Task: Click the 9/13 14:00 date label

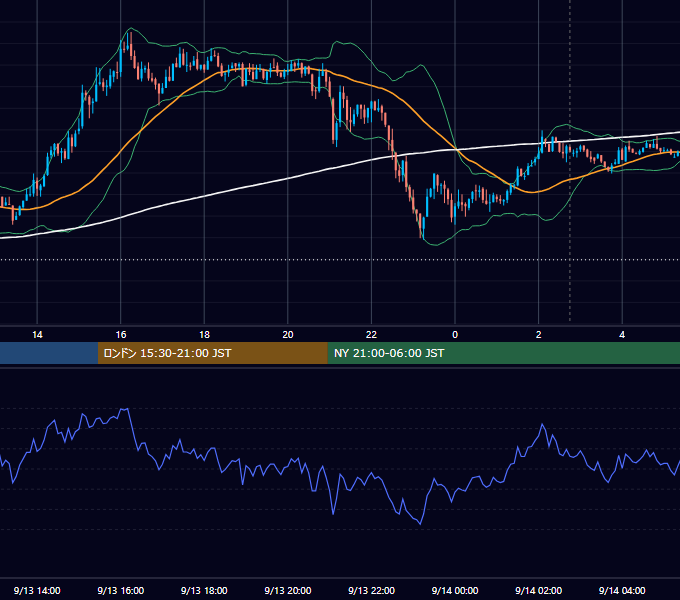Action: coord(37,590)
